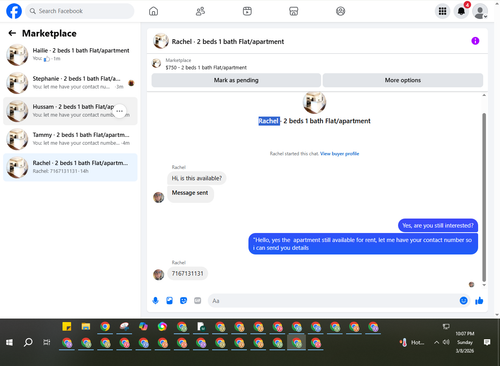The width and height of the screenshot is (500, 366).
Task: Open the Haillie conversation
Action: (70, 55)
